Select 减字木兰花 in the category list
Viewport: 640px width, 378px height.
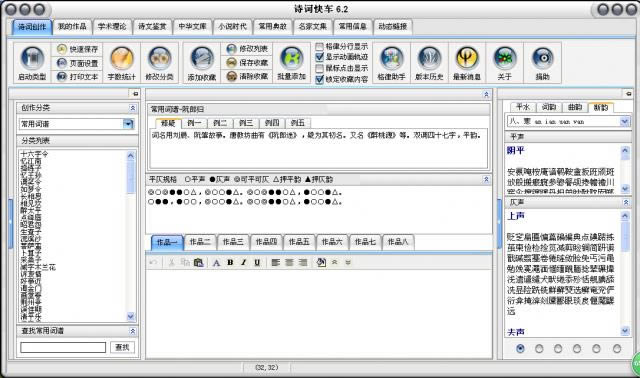38,267
